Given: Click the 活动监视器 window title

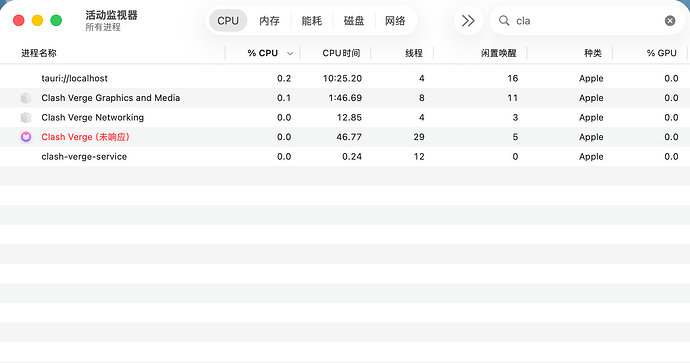Looking at the screenshot, I should [111, 15].
